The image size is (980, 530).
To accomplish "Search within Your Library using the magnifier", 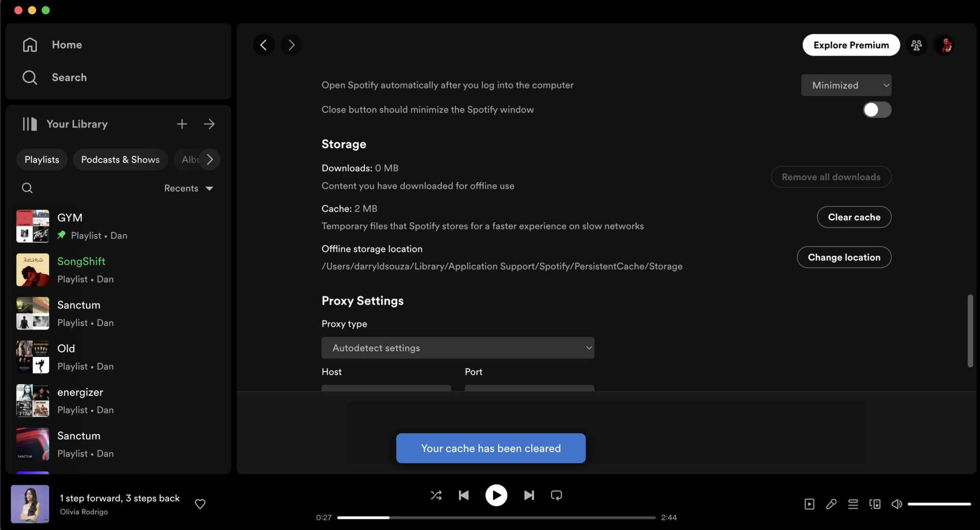I will (x=27, y=188).
